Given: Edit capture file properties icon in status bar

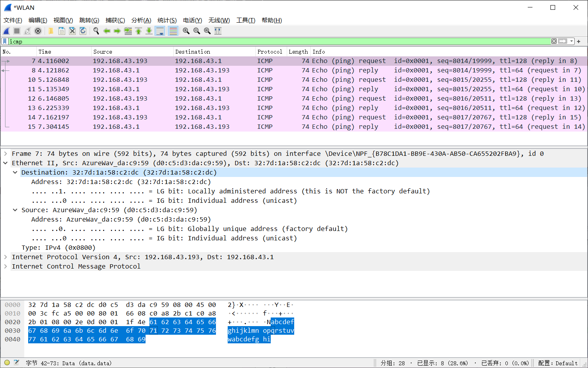Looking at the screenshot, I should (x=16, y=363).
